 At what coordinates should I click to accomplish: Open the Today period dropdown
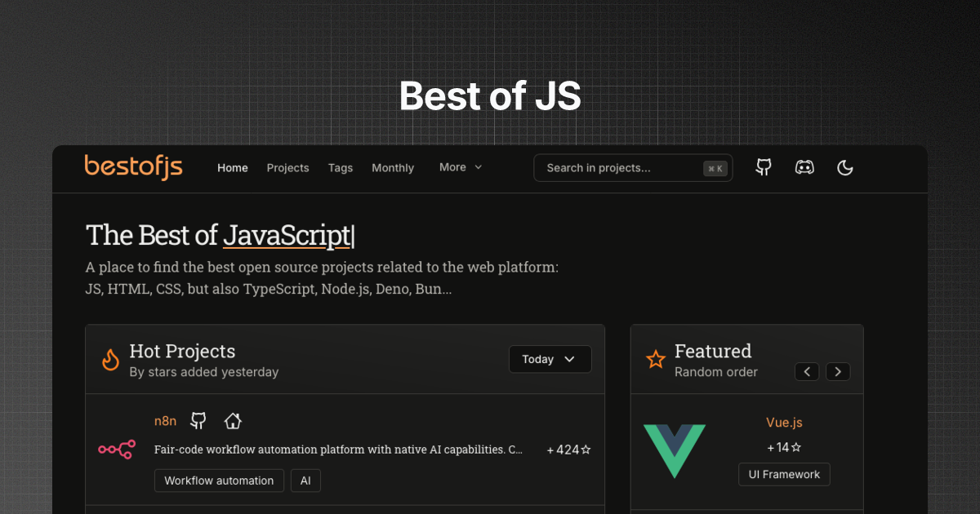[x=550, y=359]
